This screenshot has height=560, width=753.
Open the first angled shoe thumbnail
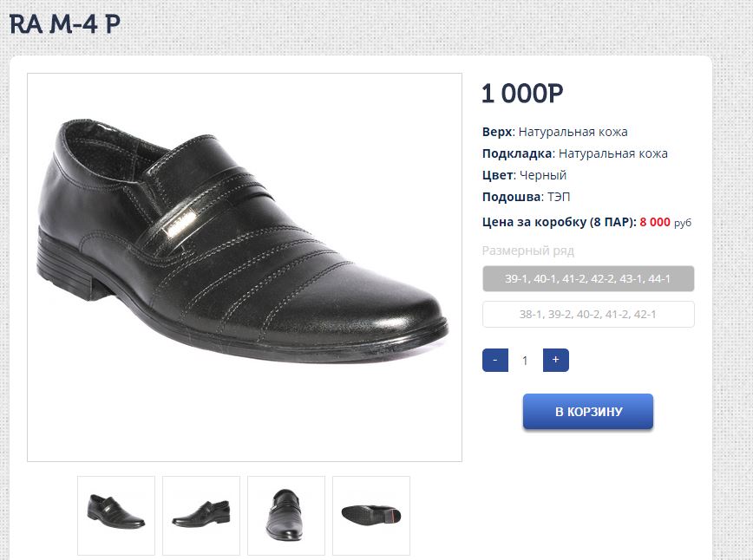tap(116, 515)
